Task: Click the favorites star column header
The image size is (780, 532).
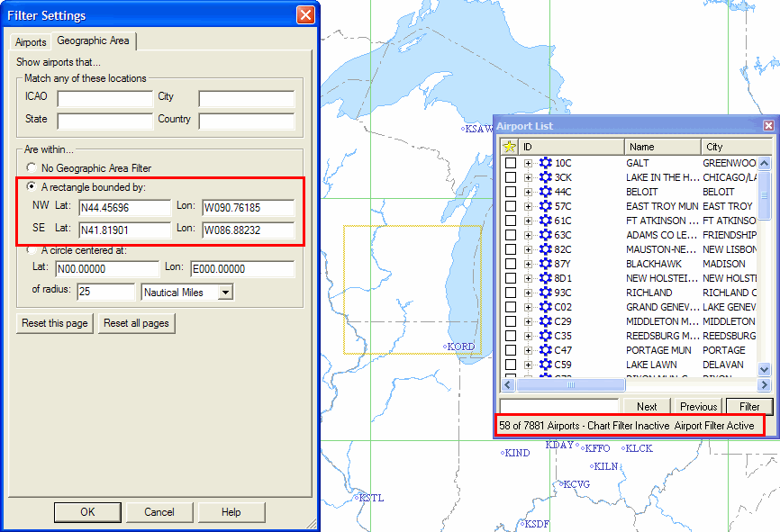Action: click(510, 147)
